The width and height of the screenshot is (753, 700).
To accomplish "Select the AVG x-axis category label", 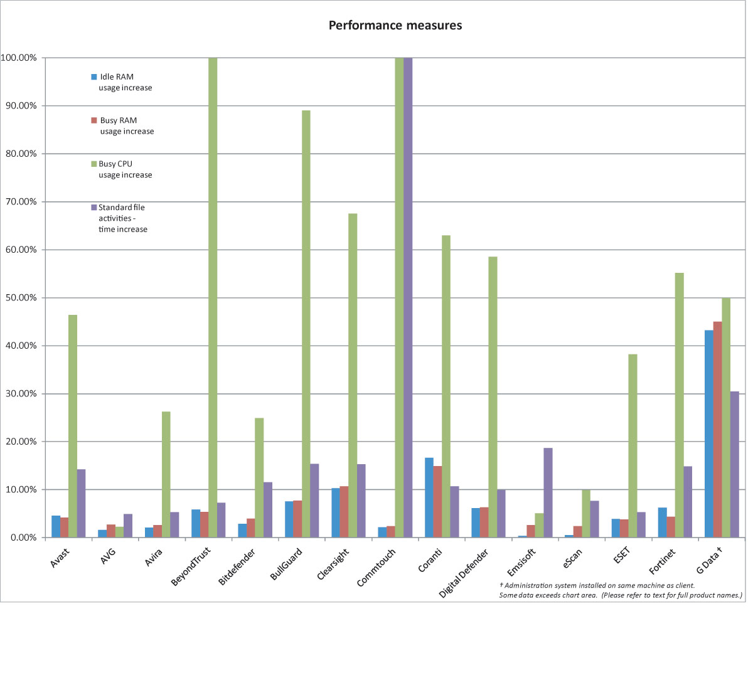I will [x=108, y=556].
